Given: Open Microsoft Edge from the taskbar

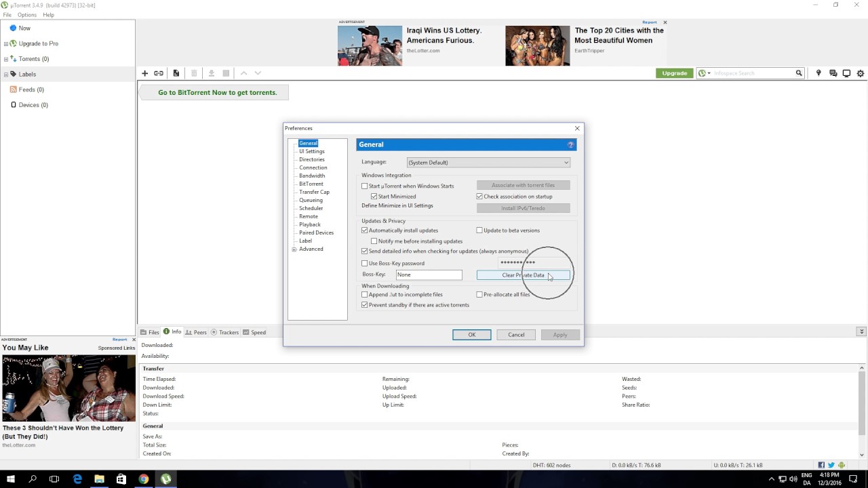Looking at the screenshot, I should point(77,479).
